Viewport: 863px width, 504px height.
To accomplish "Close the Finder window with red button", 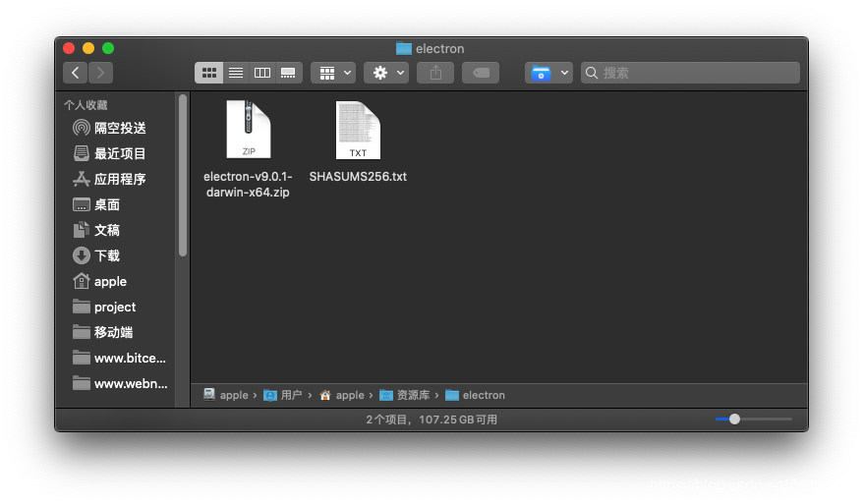I will (x=69, y=48).
